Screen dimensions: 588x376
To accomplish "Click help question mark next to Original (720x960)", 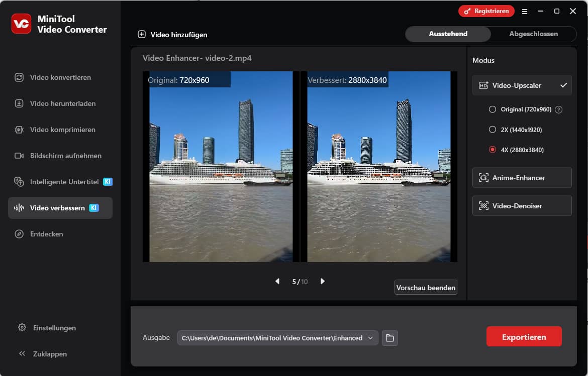I will click(559, 110).
